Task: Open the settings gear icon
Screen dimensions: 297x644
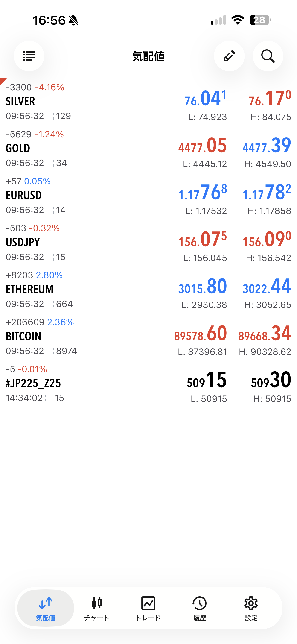Action: (x=251, y=603)
